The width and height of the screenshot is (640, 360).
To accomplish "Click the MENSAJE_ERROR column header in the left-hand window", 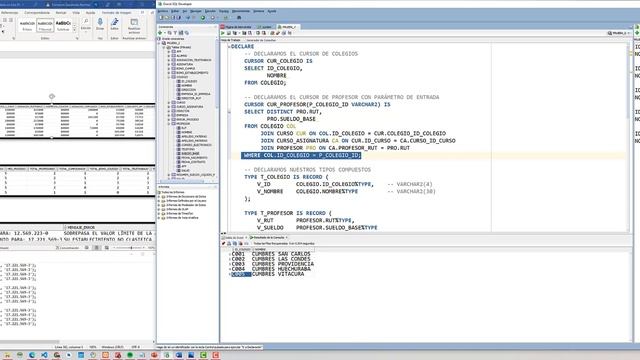I will pos(81,227).
